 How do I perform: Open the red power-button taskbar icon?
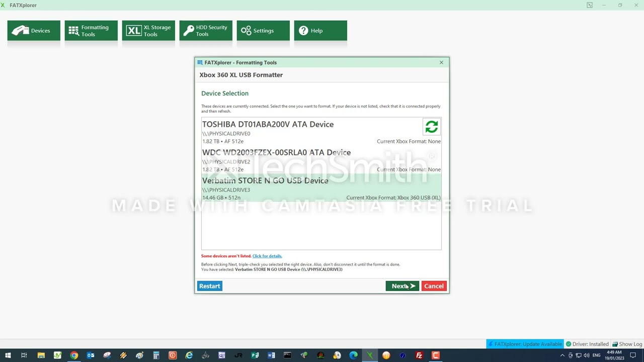point(173,355)
